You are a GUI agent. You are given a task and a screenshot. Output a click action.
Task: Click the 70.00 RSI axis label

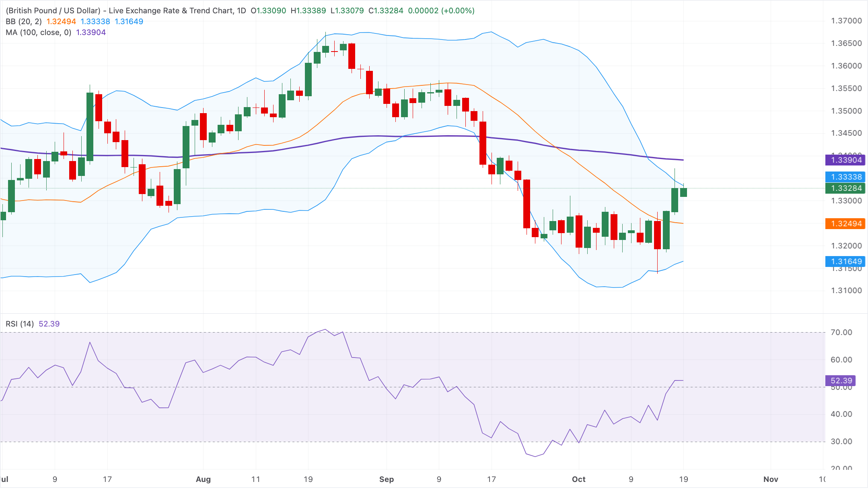[841, 332]
